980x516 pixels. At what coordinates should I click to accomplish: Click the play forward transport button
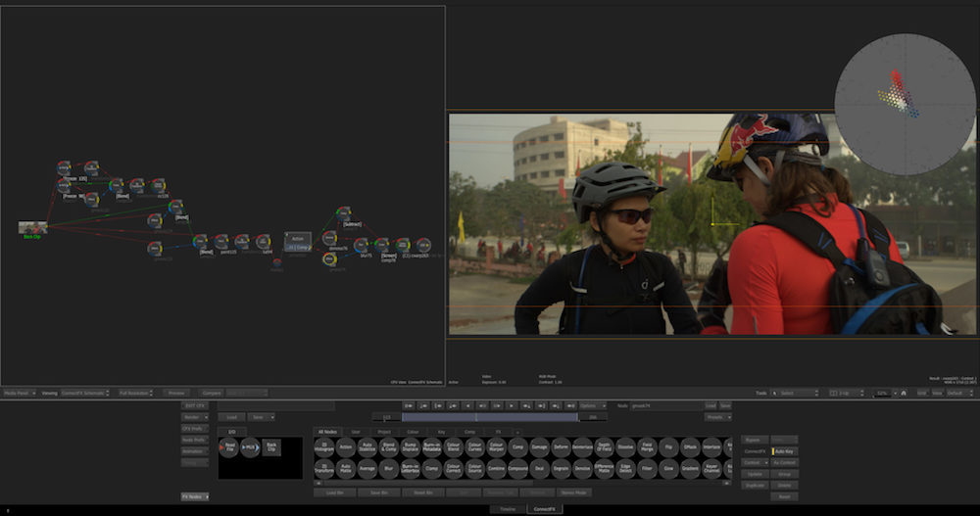click(512, 405)
